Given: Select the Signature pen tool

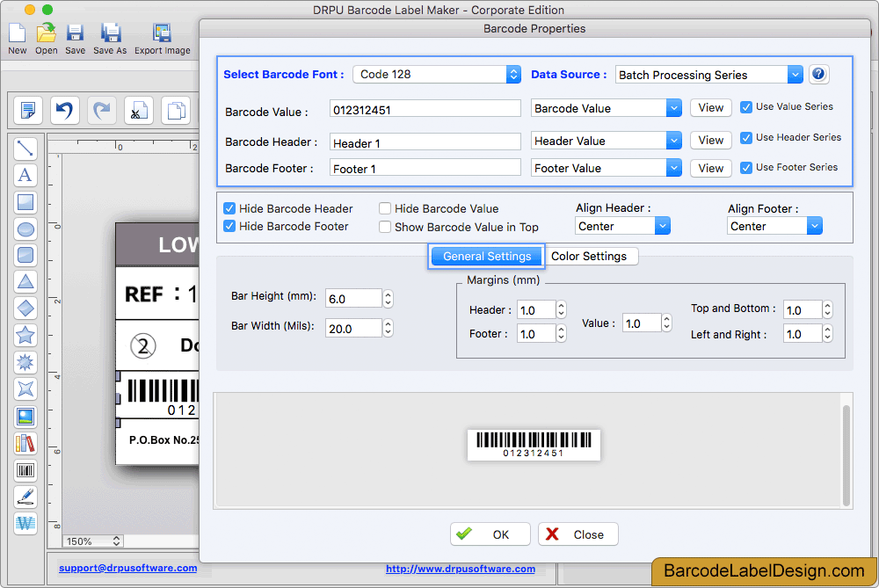Looking at the screenshot, I should [25, 497].
